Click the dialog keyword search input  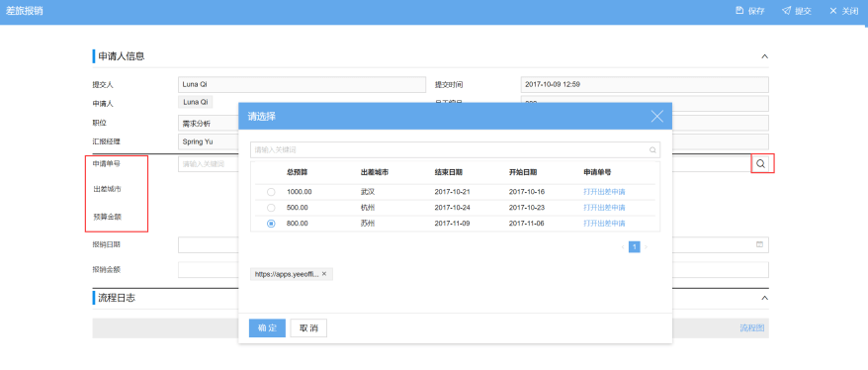coord(455,149)
